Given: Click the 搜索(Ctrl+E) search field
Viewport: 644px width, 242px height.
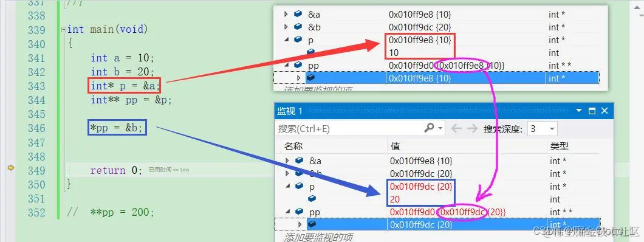Looking at the screenshot, I should pos(349,129).
